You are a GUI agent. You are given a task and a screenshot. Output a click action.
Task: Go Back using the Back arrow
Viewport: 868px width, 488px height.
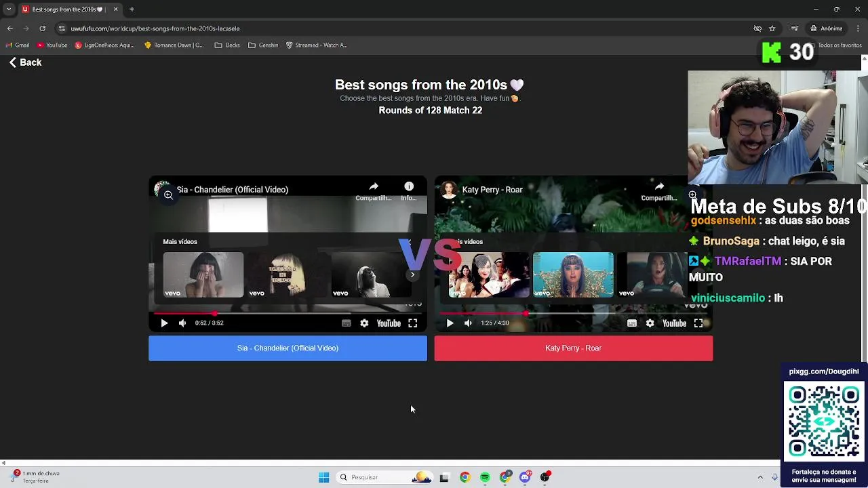(25, 62)
